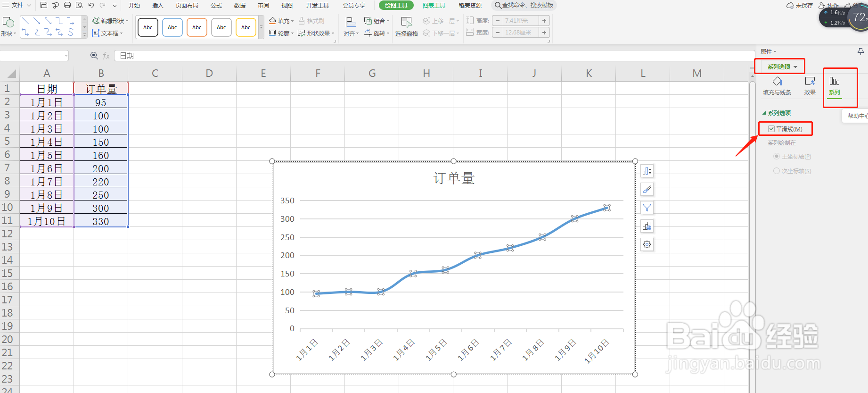Image resolution: width=868 pixels, height=393 pixels.
Task: Open the 形状 shapes gallery button
Action: pos(8,27)
